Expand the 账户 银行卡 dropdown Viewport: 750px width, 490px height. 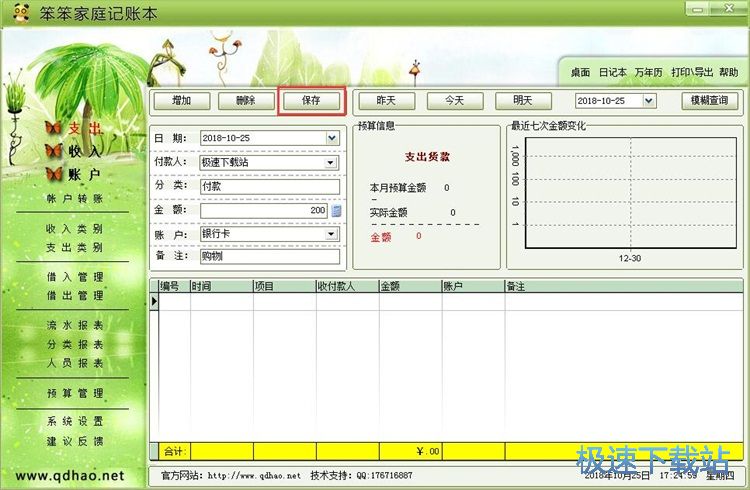click(x=331, y=234)
